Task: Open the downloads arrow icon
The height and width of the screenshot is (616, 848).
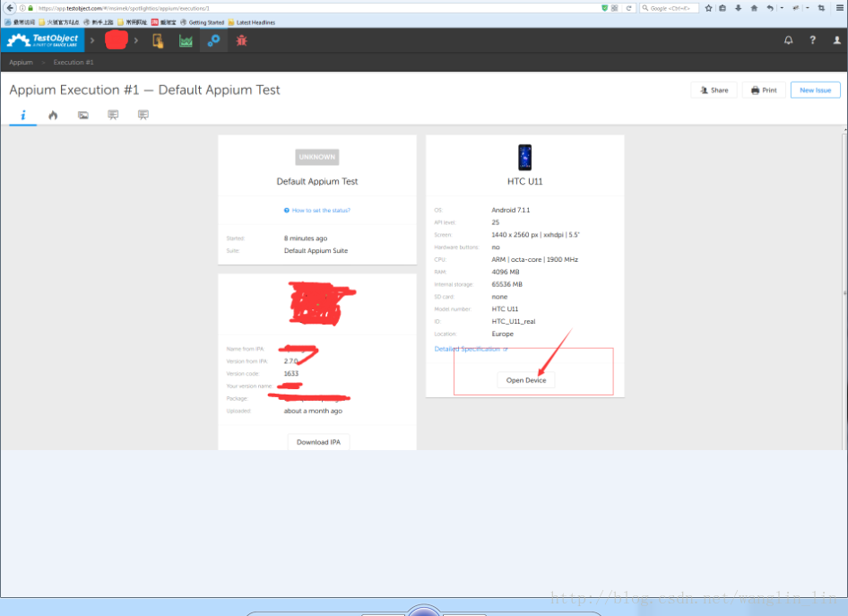Action: pos(739,8)
